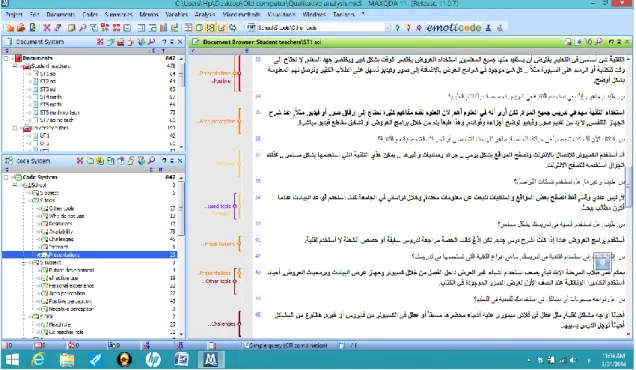Viewport: 636px width, 370px height.
Task: Click Simple query (OR combination) in status bar
Action: tap(287, 345)
